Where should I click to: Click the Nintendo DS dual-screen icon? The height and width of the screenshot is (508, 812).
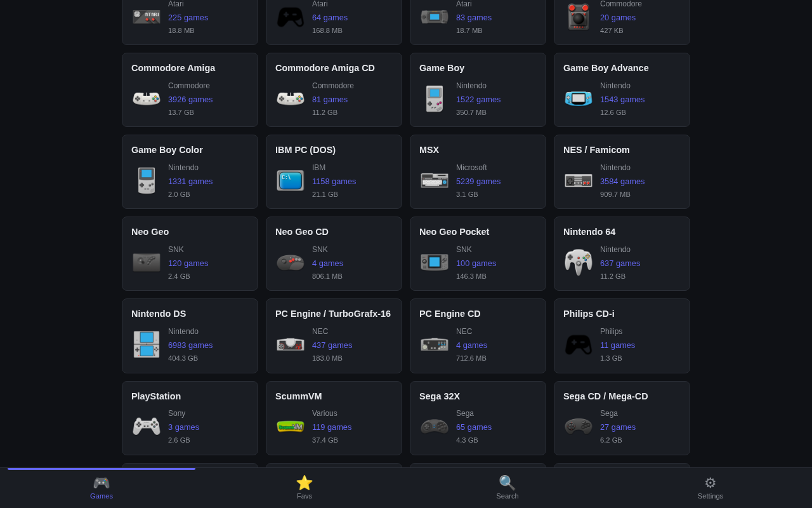click(x=147, y=344)
